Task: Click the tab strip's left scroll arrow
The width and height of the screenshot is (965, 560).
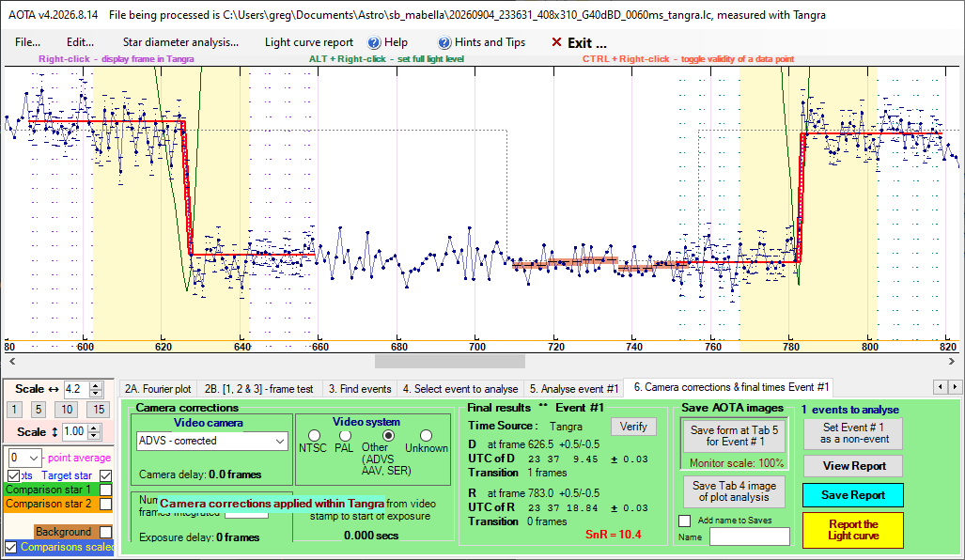Action: pos(941,387)
